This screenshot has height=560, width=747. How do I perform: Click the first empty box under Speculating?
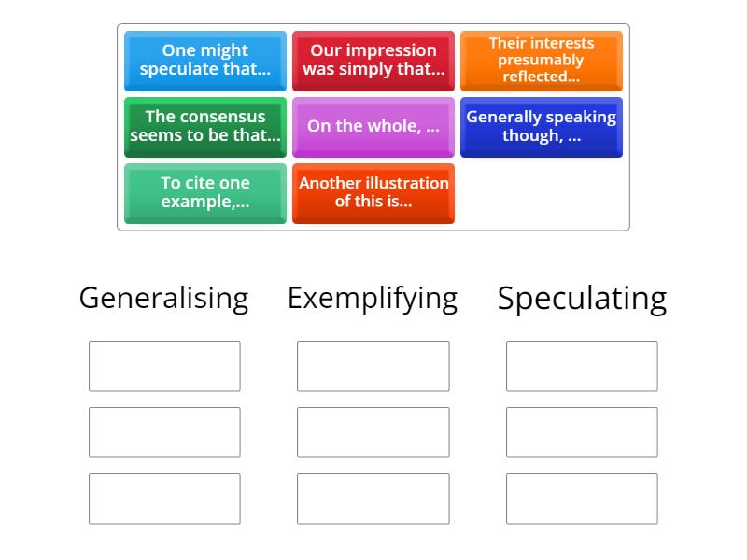(582, 366)
